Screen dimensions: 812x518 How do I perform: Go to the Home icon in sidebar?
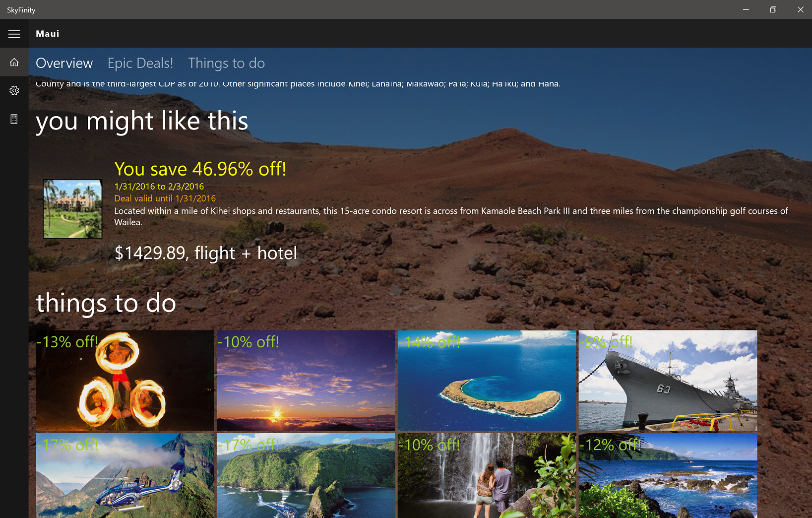[x=14, y=62]
